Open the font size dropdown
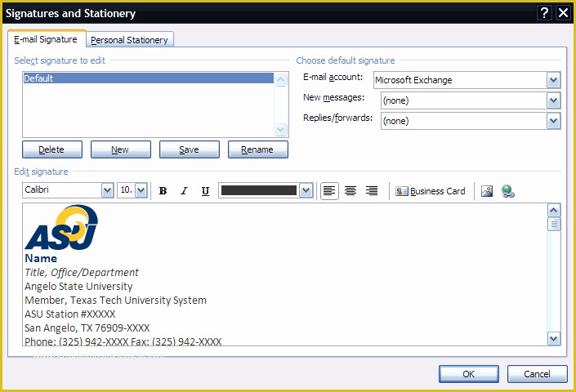The image size is (576, 392). (141, 190)
